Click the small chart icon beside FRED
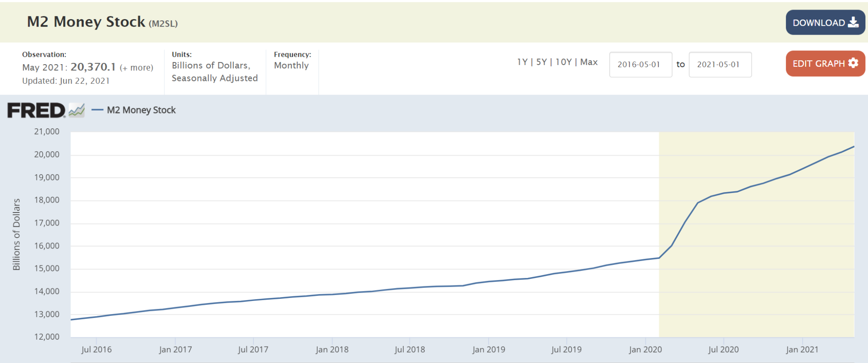Viewport: 868px width, 363px height. (x=77, y=111)
